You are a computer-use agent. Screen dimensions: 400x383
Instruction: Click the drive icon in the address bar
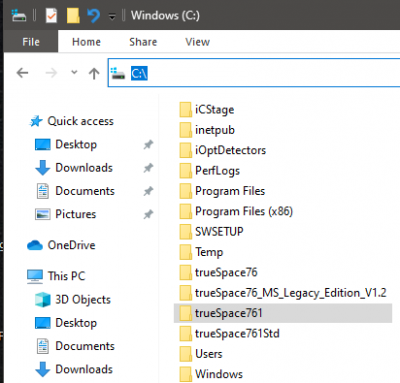click(x=118, y=73)
